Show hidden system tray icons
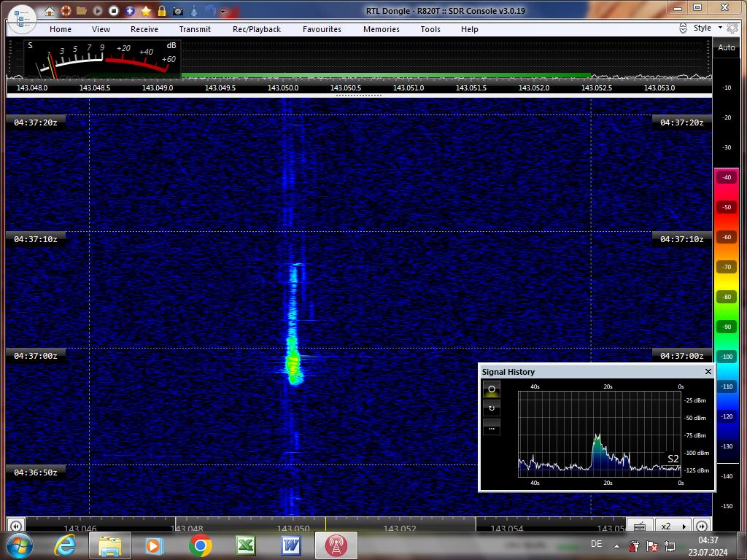The width and height of the screenshot is (747, 560). pyautogui.click(x=616, y=546)
